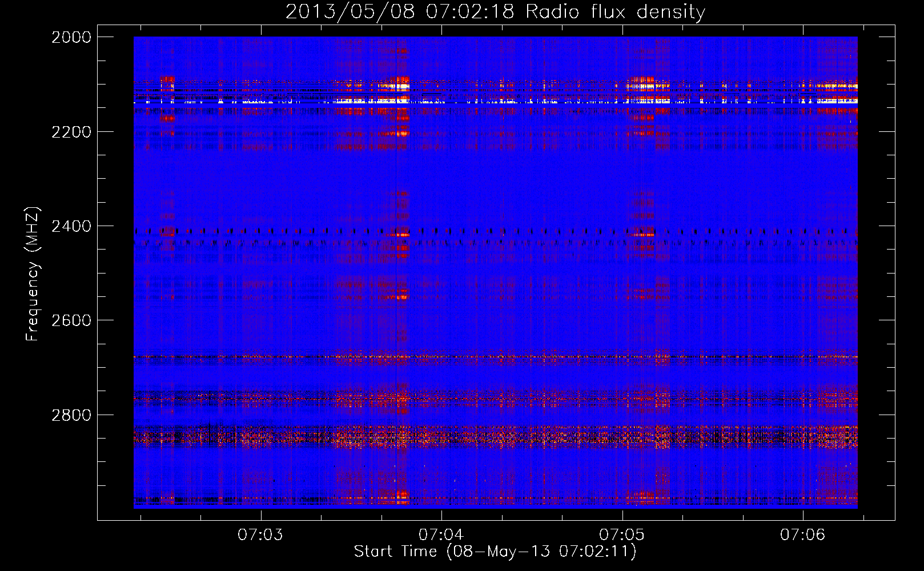Select the 2400 frequency axis label
924x571 pixels.
pos(71,226)
